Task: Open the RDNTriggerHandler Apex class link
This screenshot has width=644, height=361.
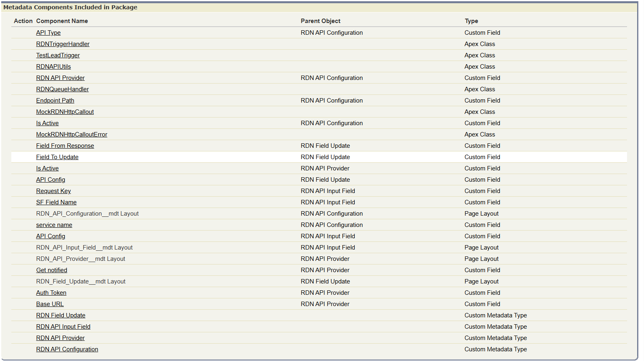Action: [63, 44]
